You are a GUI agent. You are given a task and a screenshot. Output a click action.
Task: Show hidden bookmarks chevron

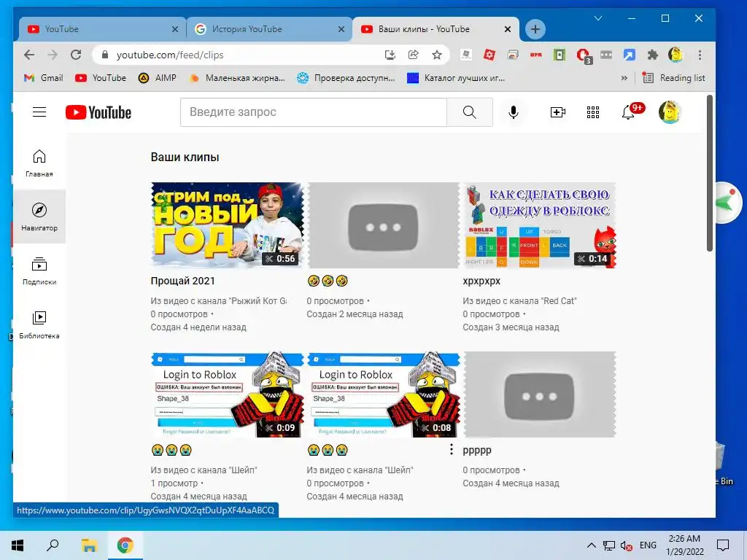tap(624, 77)
